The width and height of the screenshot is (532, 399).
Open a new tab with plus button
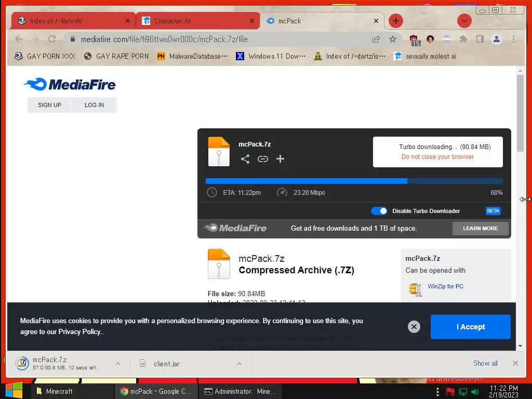tap(395, 21)
